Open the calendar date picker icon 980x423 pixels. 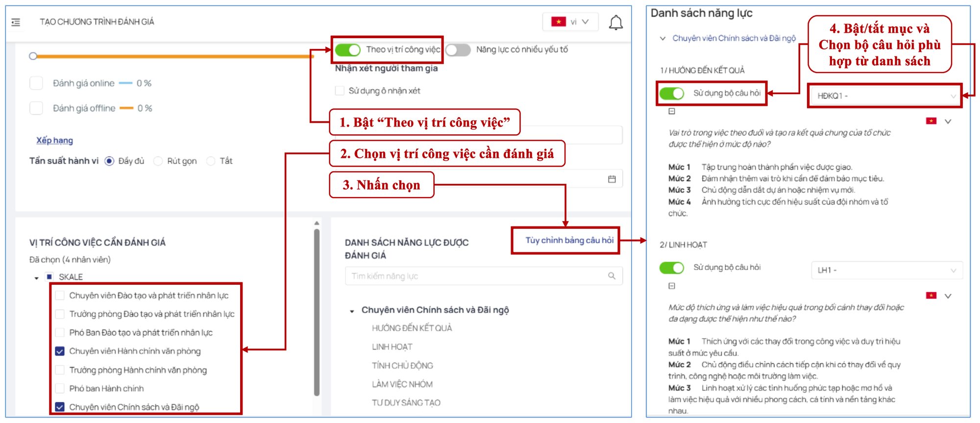(x=612, y=179)
